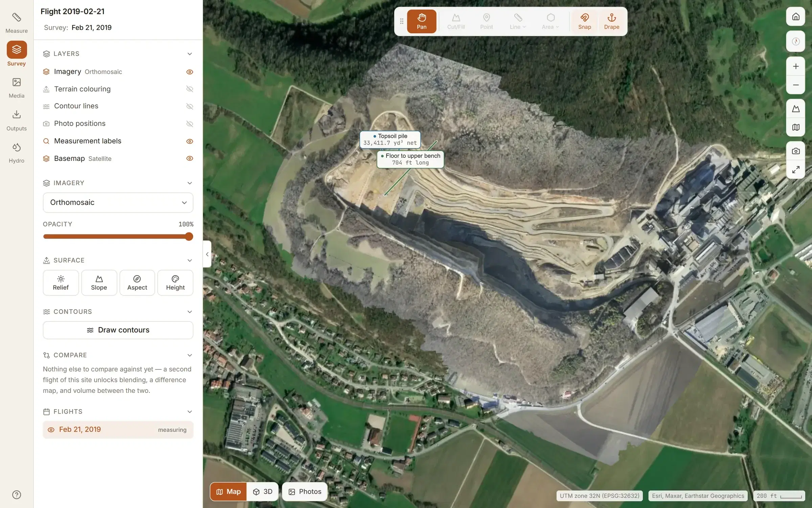Viewport: 812px width, 508px height.
Task: Open the Orthomosaic imagery dropdown
Action: pos(118,203)
